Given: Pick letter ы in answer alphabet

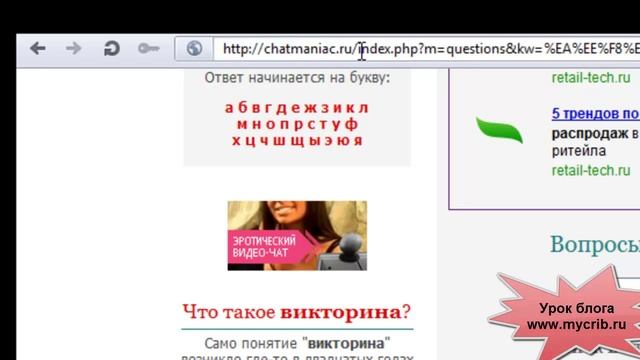Looking at the screenshot, I should coord(315,141).
